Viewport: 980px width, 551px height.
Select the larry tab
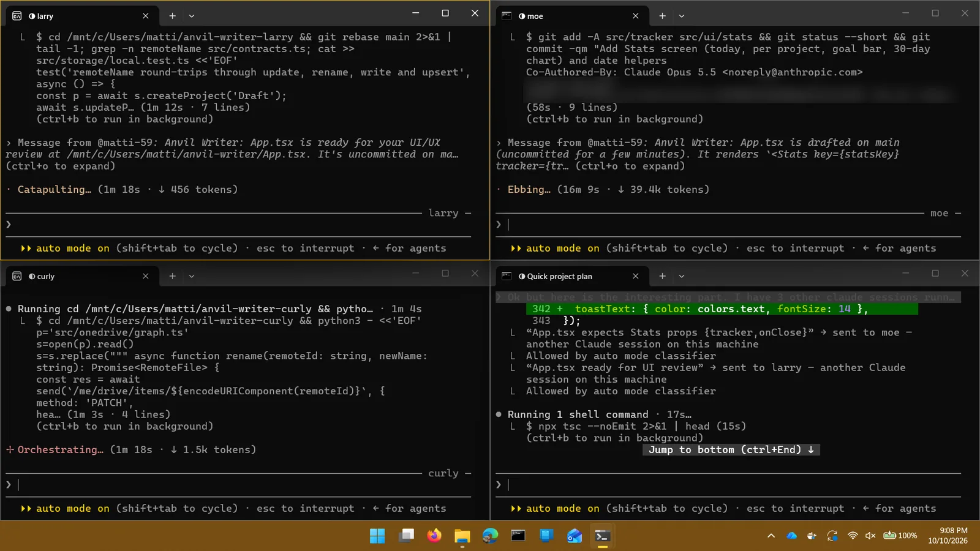tap(82, 16)
